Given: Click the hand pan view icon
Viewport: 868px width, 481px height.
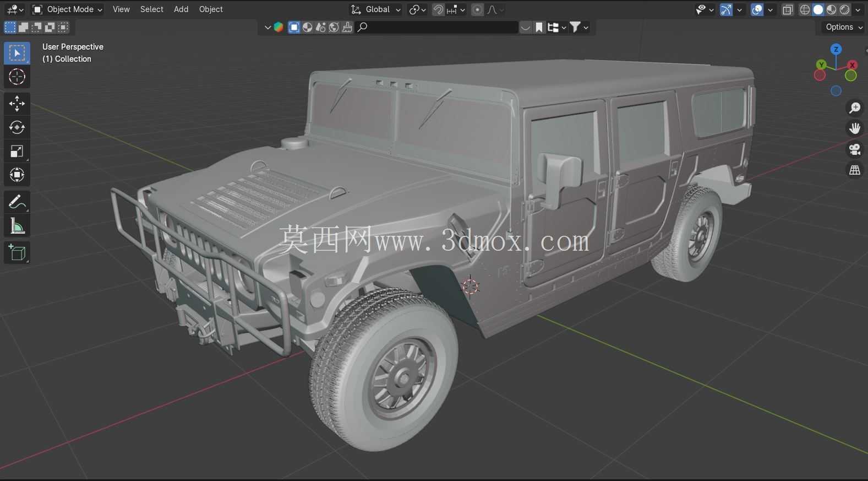Looking at the screenshot, I should (x=854, y=128).
